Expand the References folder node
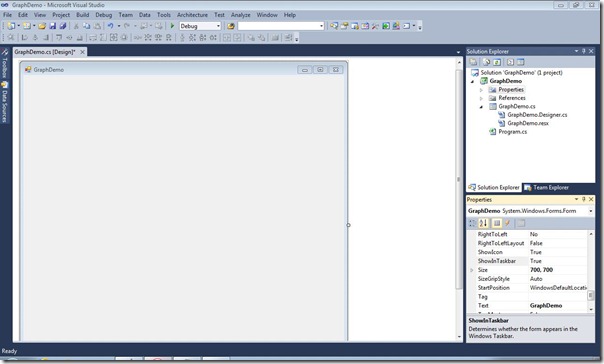Screen dimensions: 604x364 481,98
